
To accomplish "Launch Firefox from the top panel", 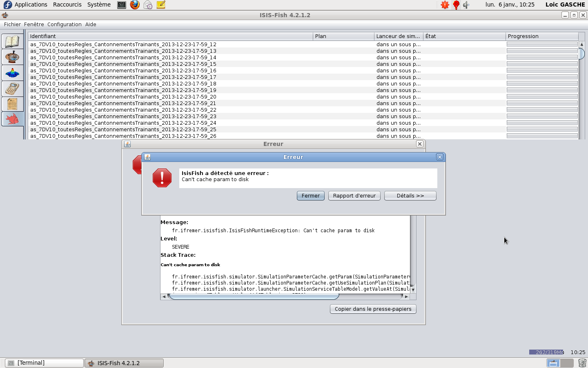I will tap(135, 5).
